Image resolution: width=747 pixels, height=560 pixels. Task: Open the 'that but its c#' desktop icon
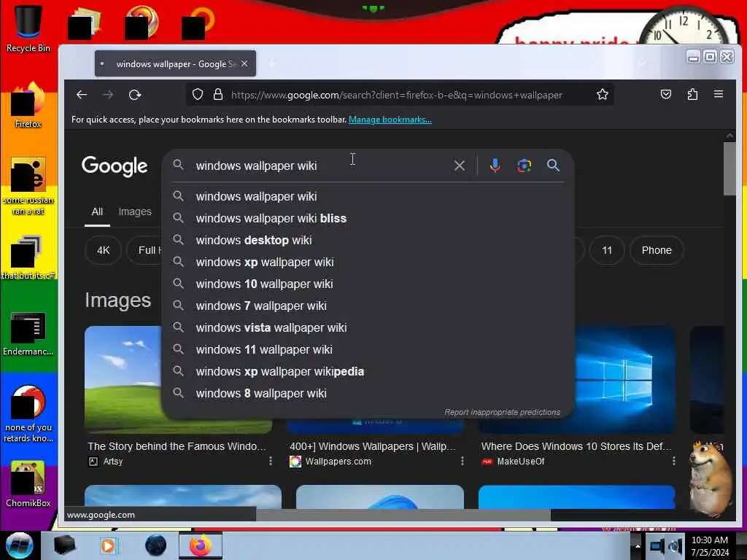coord(28,257)
